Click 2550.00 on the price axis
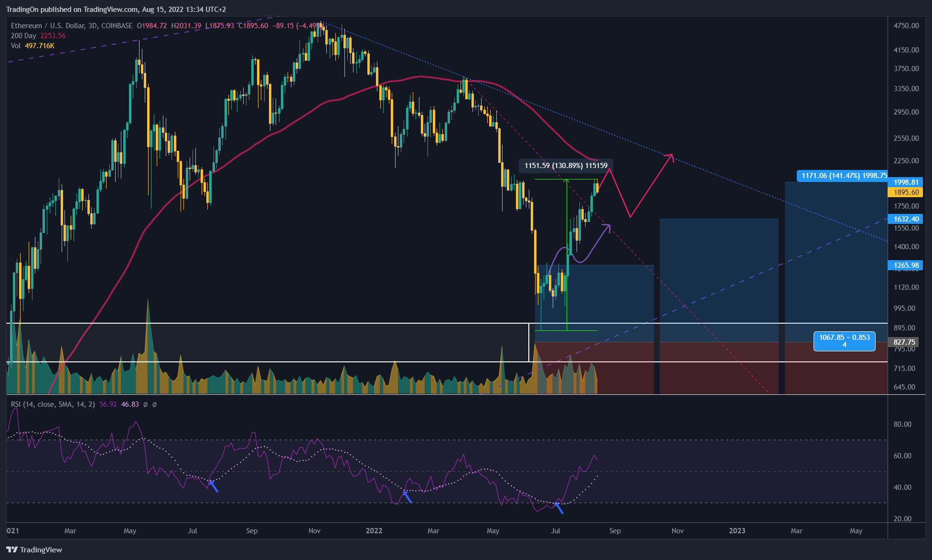 point(906,138)
